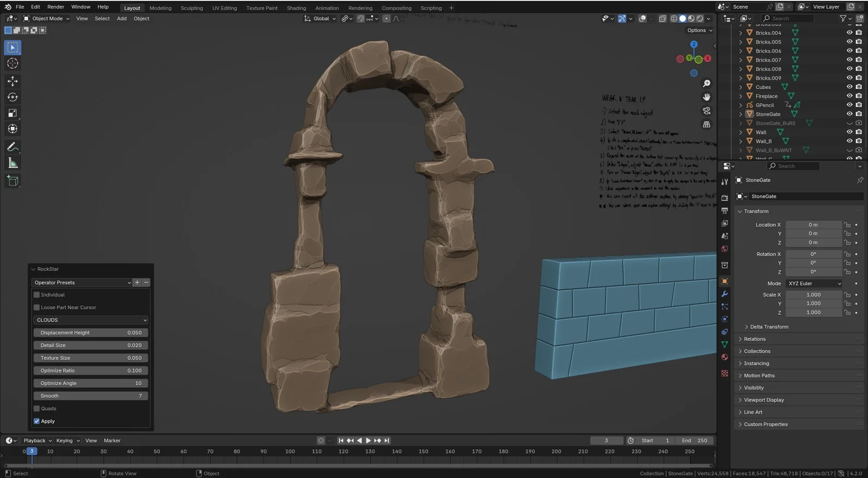The image size is (868, 478).
Task: Choose the Move tool
Action: pos(12,81)
